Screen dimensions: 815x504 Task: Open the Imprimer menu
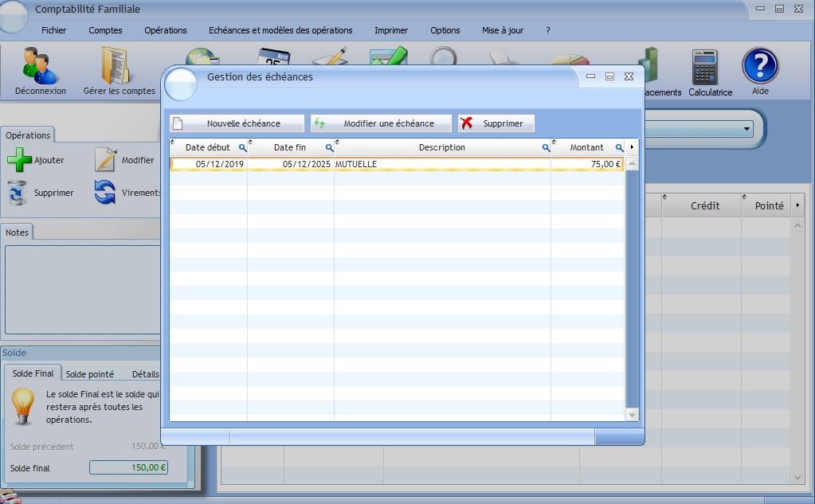[x=391, y=30]
